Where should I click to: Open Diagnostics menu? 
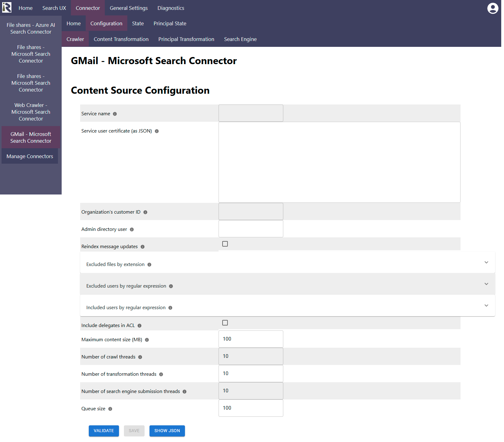171,8
